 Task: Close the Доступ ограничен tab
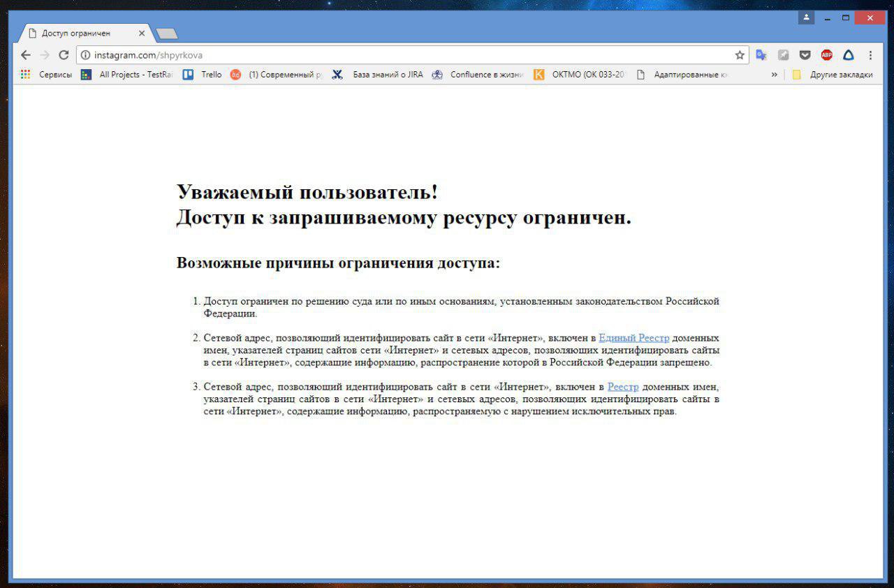pos(142,33)
